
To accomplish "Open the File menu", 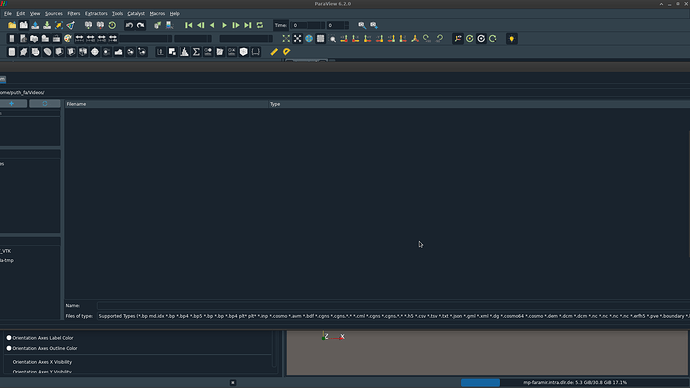I will [8, 14].
